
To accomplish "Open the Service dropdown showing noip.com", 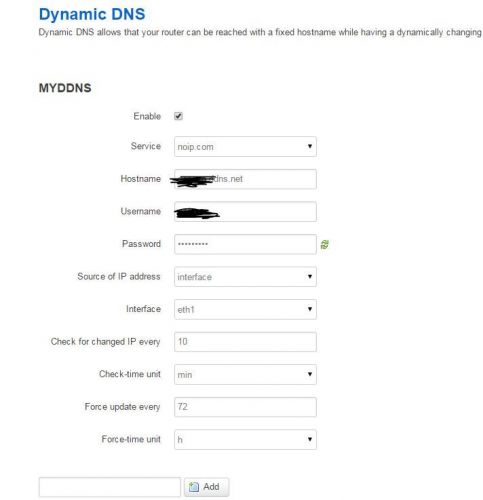I will 245,146.
